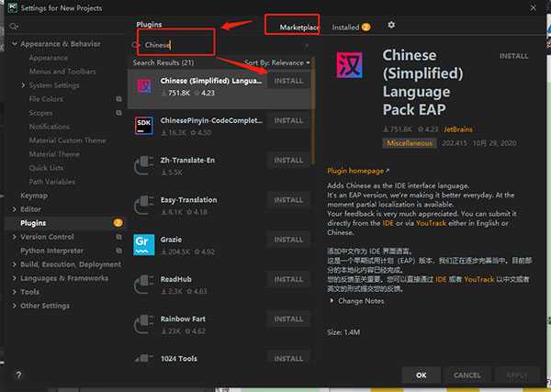The width and height of the screenshot is (551, 392).
Task: Clear the plugin search with the X icon
Action: coord(307,44)
